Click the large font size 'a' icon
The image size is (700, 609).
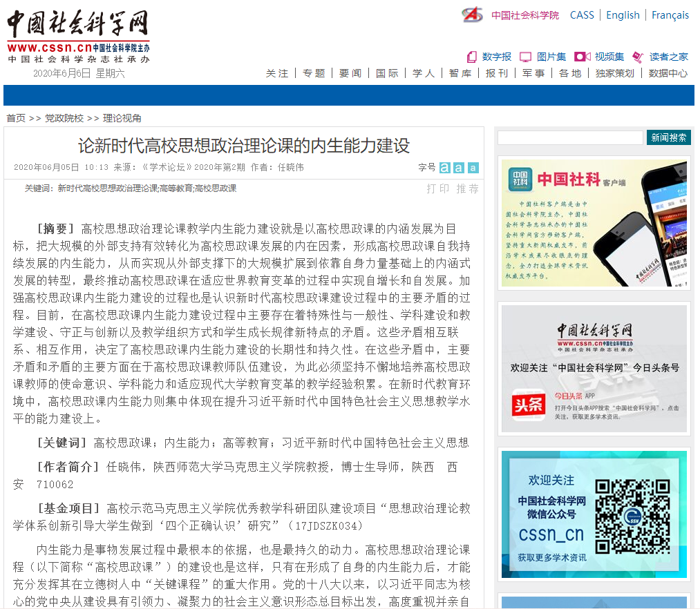point(445,168)
